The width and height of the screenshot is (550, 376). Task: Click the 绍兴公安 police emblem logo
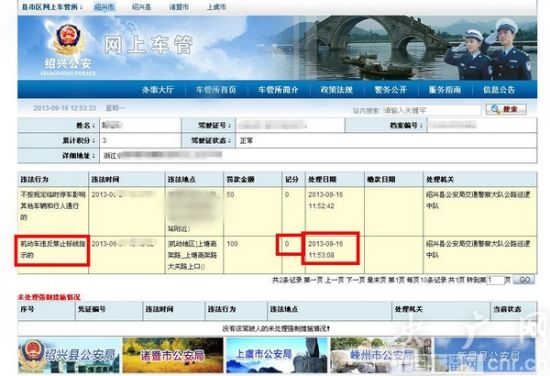tap(68, 39)
